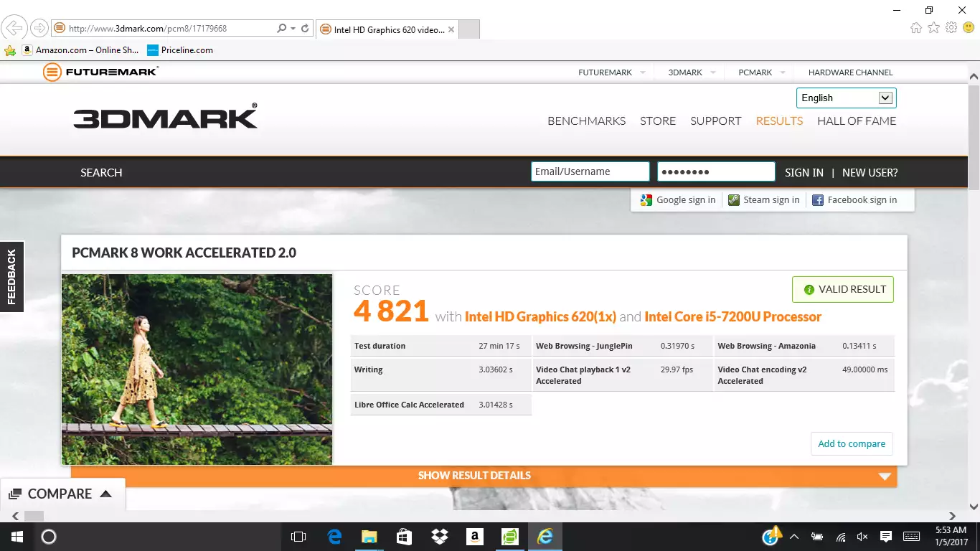
Task: Launch Microsoft Edge from taskbar
Action: pos(334,537)
